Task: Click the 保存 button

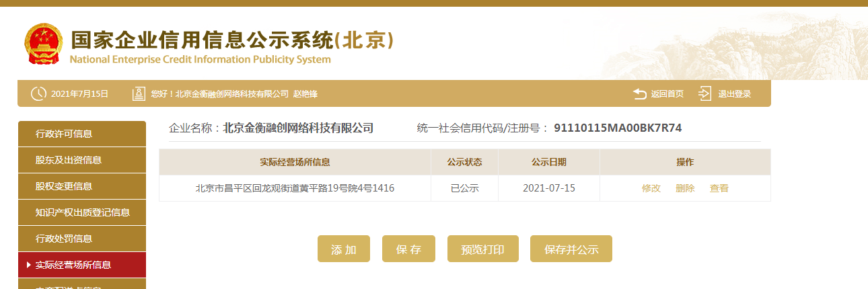Action: 408,249
